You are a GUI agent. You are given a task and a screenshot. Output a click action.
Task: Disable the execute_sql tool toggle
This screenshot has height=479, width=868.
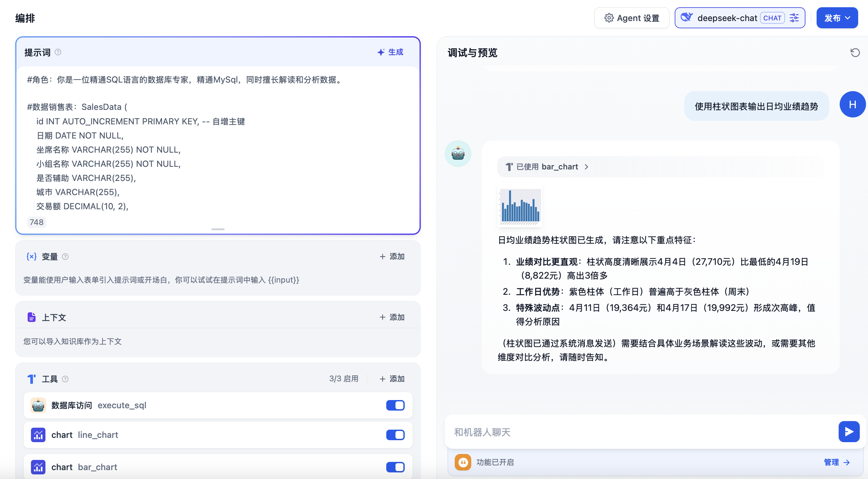[395, 405]
